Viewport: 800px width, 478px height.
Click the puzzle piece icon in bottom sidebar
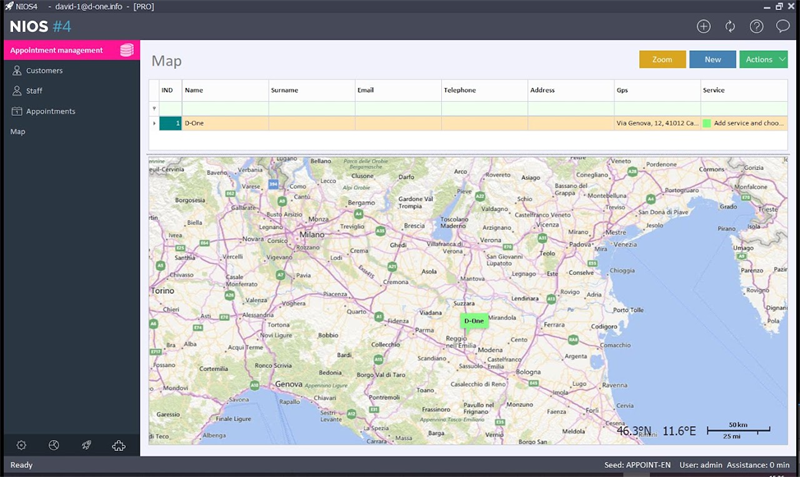point(118,445)
